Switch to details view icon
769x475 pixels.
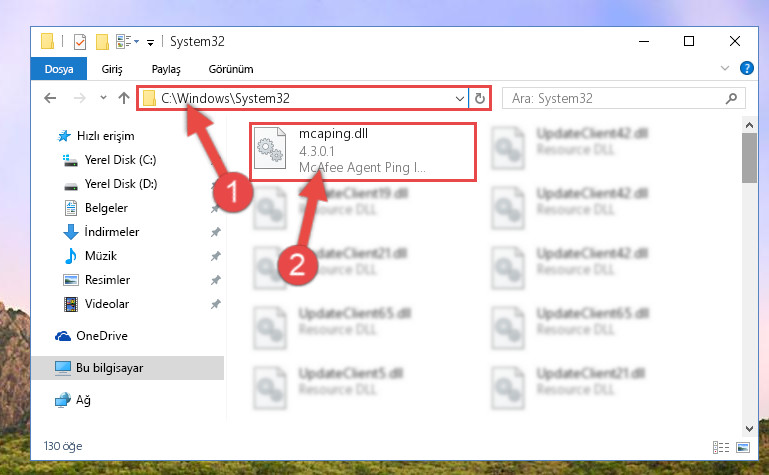[720, 447]
